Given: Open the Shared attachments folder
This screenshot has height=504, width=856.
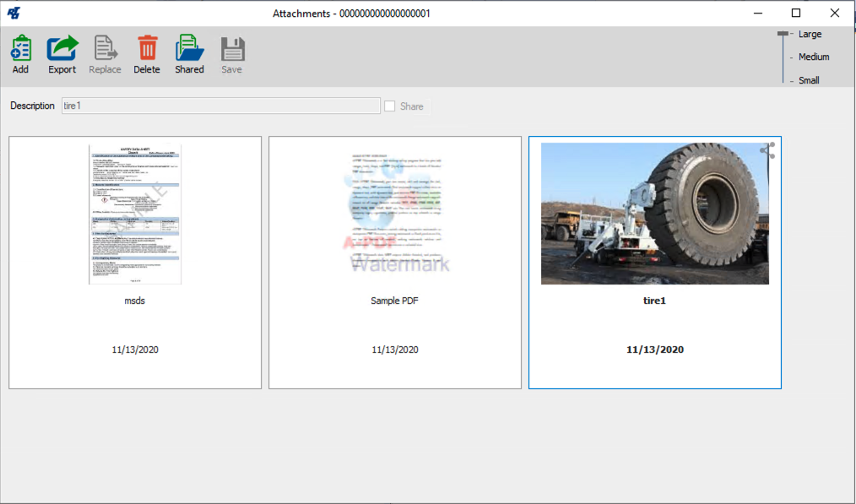Looking at the screenshot, I should pyautogui.click(x=189, y=49).
